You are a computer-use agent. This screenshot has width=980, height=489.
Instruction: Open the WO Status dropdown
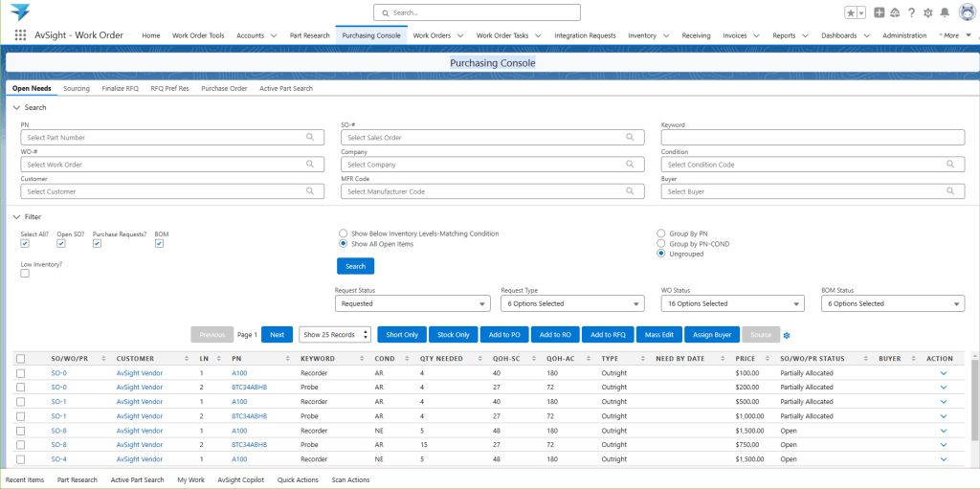click(x=732, y=303)
